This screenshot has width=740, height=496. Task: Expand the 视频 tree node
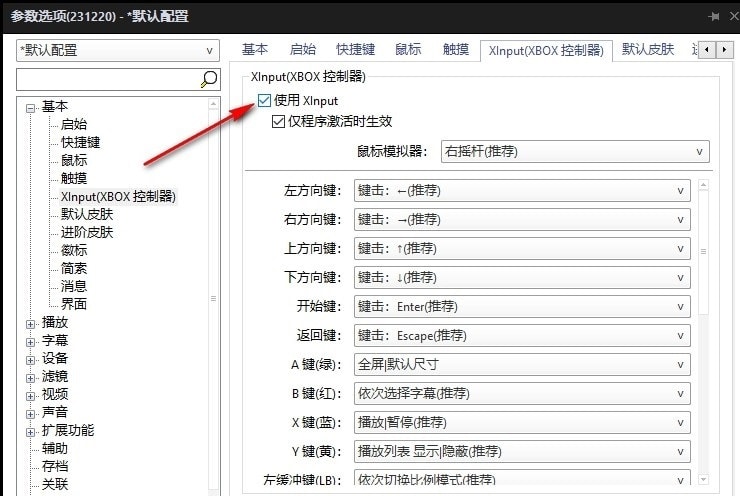pos(31,396)
